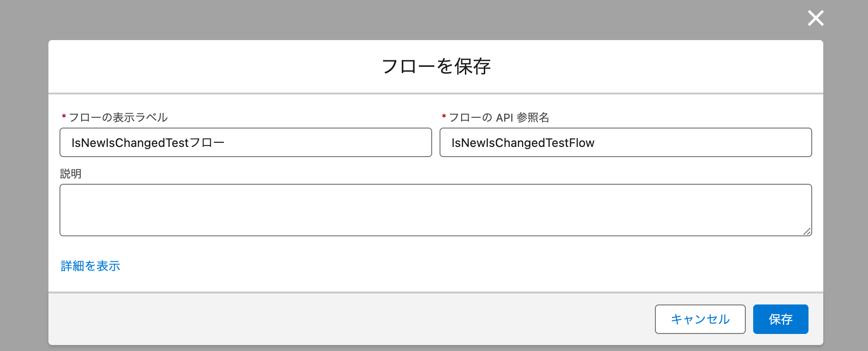The image size is (868, 351).
Task: Click the フローの API 参照名 input field
Action: pyautogui.click(x=626, y=142)
